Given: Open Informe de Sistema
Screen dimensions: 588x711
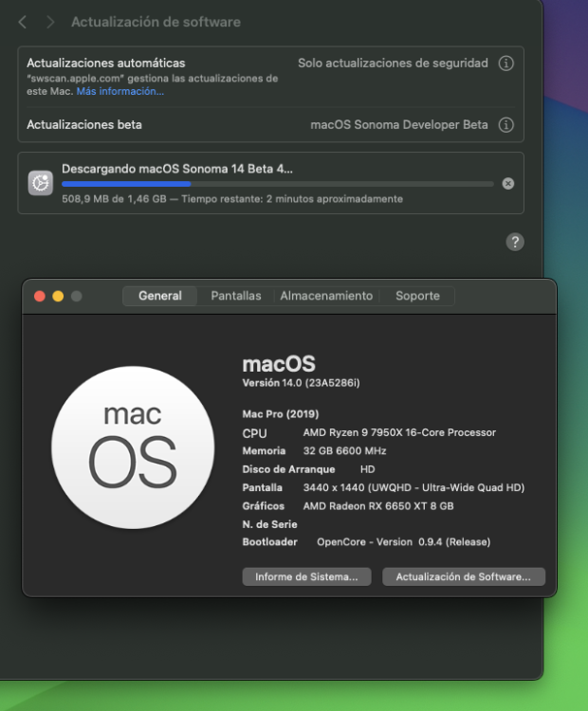Looking at the screenshot, I should pos(306,576).
